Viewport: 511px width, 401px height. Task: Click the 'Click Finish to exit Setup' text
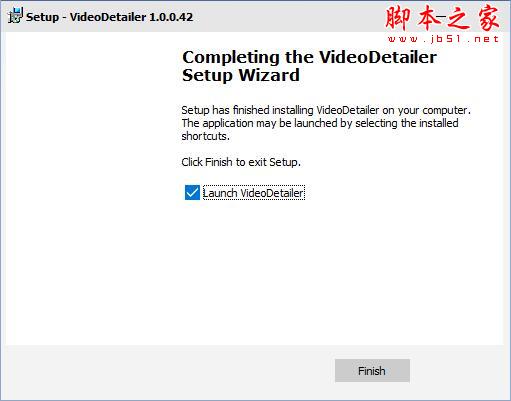241,162
